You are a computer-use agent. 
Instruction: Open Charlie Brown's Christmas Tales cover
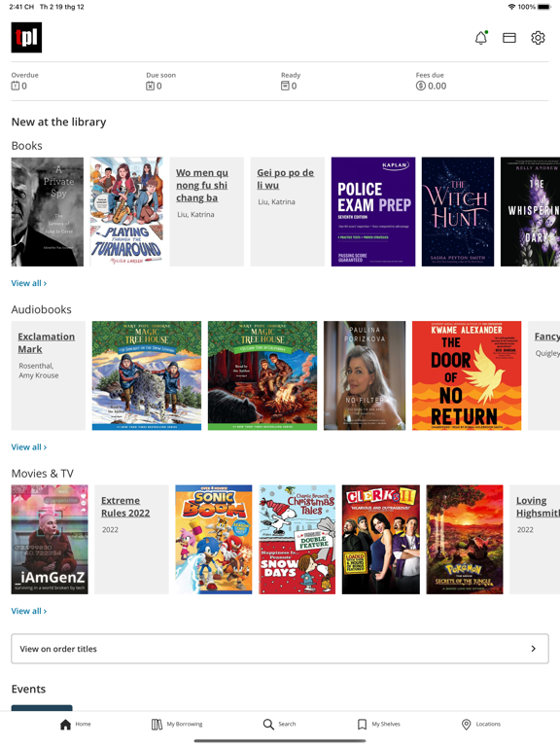pyautogui.click(x=297, y=539)
